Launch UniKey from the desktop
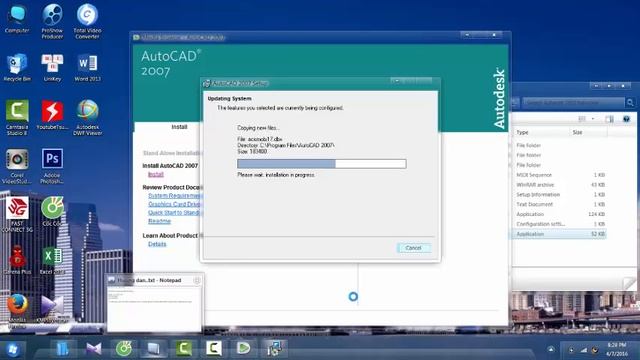Screen dimensions: 640x360 click(x=52, y=67)
